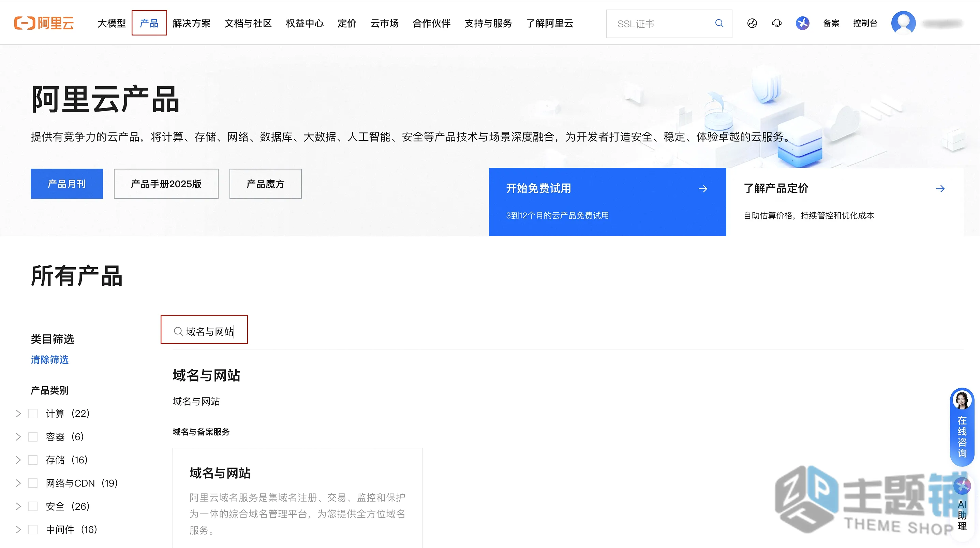Open the 云市场 nav item
980x548 pixels.
pos(385,23)
